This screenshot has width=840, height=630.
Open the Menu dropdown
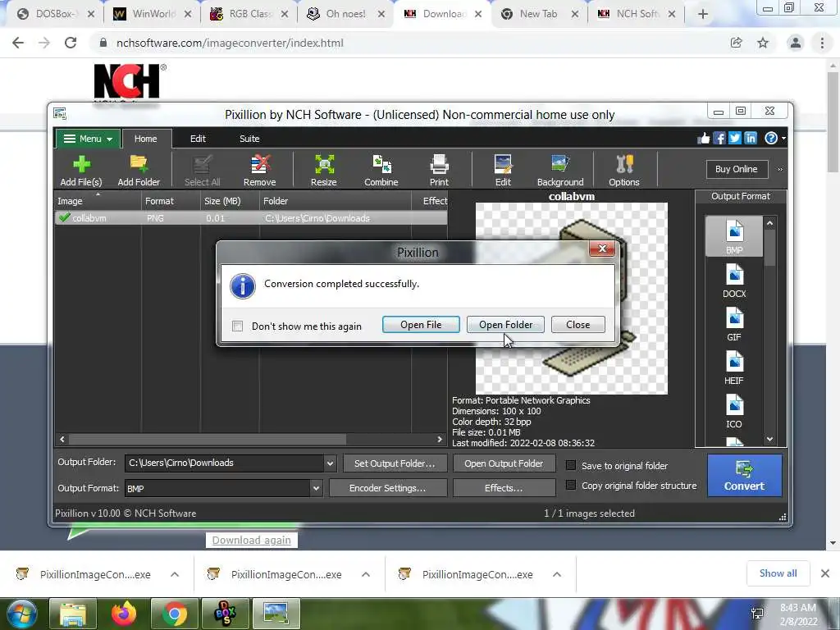click(x=88, y=139)
